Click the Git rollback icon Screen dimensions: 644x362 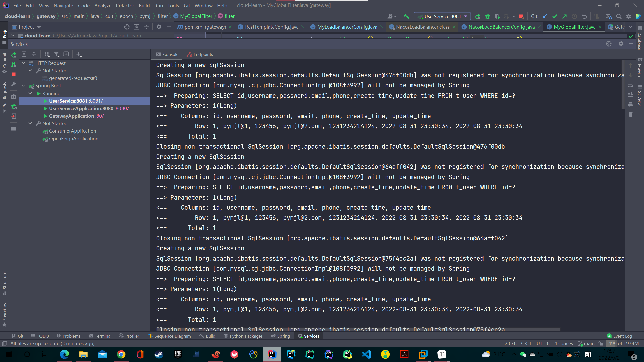[x=584, y=16]
